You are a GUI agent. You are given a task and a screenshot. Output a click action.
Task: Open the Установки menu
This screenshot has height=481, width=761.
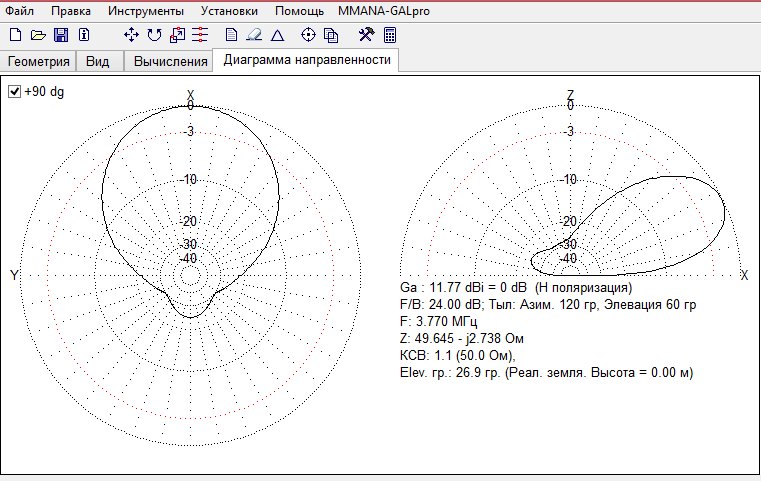tap(229, 11)
